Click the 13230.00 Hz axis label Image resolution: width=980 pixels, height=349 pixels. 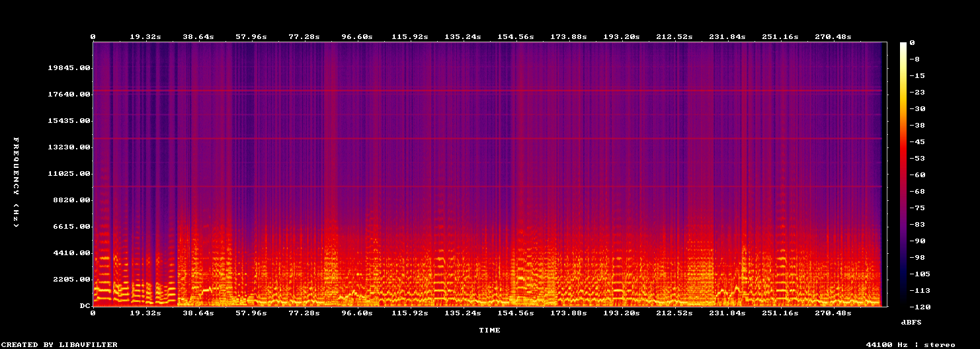tap(69, 147)
